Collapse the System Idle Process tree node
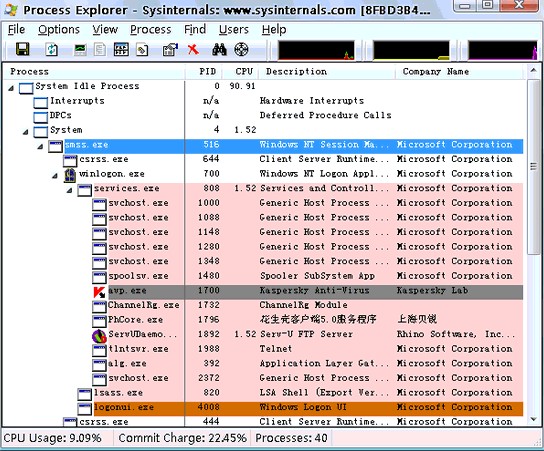This screenshot has width=544, height=451. coord(11,88)
